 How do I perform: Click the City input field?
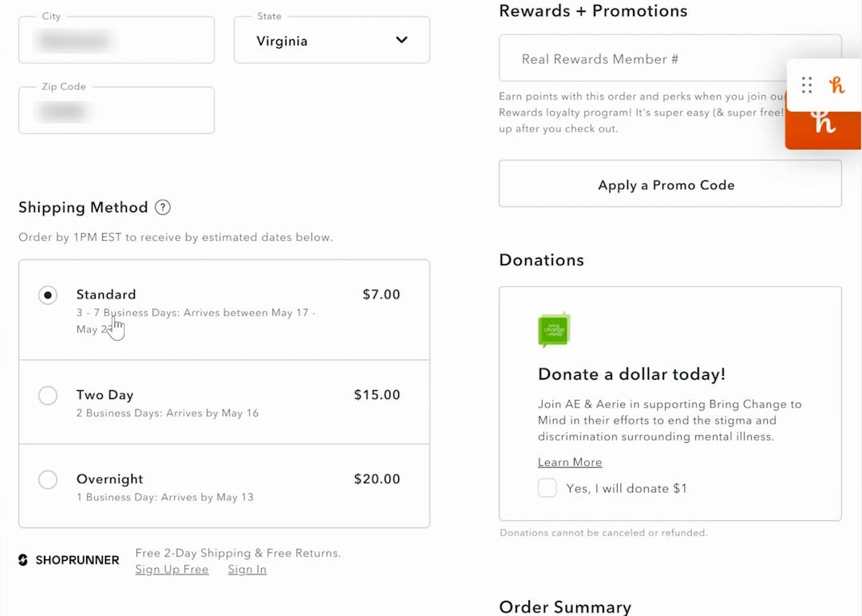pos(116,40)
